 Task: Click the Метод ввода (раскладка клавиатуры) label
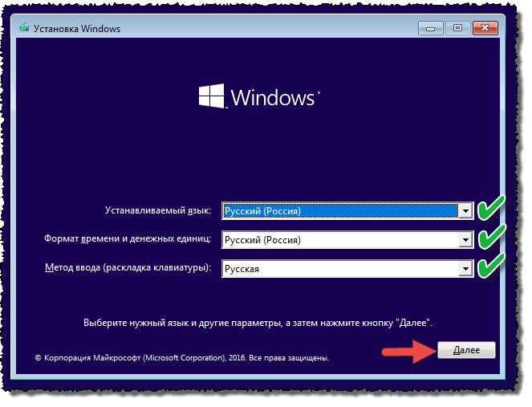[128, 267]
